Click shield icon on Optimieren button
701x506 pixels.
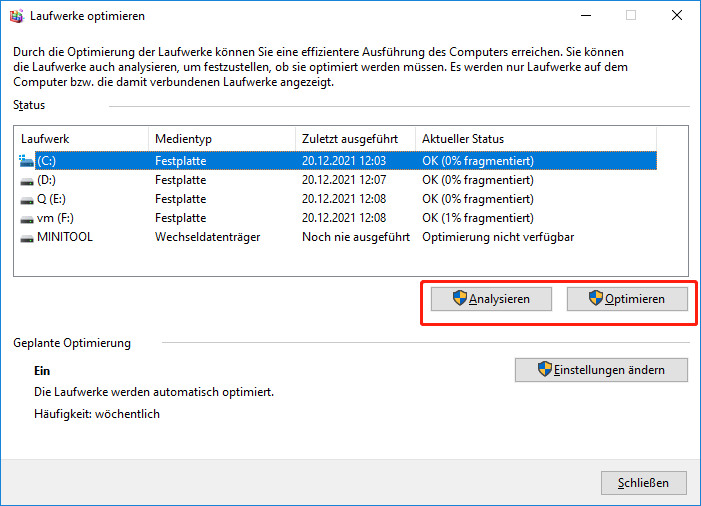596,298
